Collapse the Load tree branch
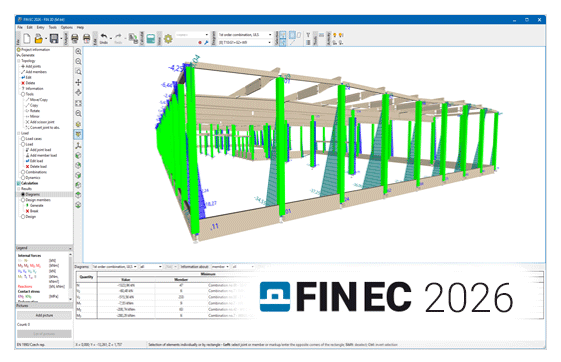561x362 pixels. [x=19, y=133]
